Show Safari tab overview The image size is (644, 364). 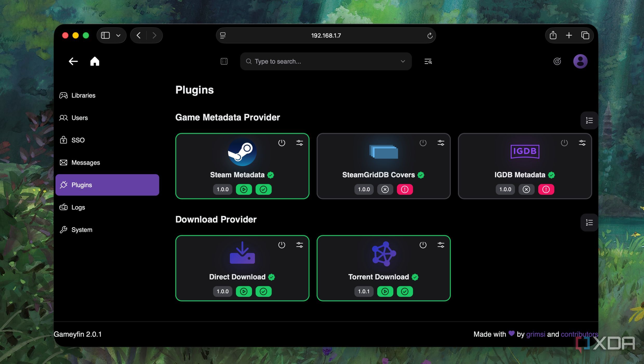pos(585,35)
